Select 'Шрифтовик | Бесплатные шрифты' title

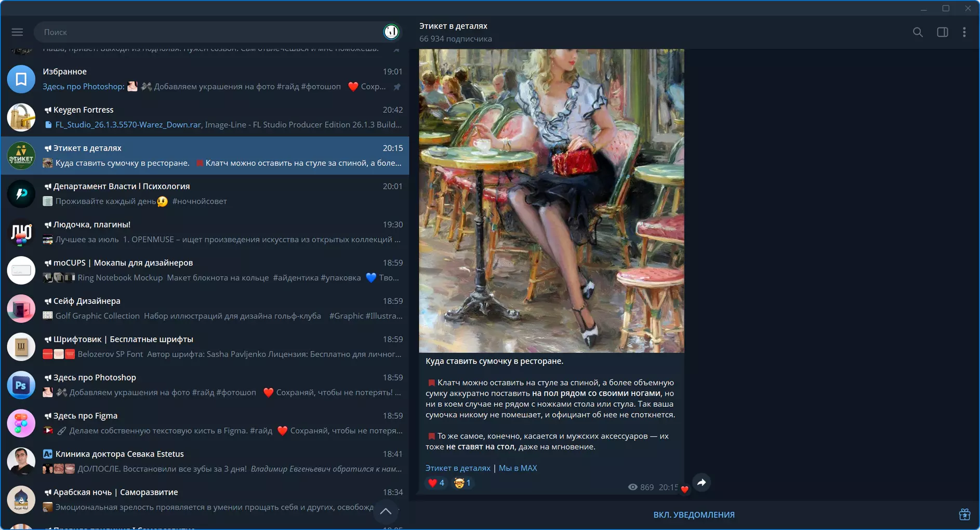(x=123, y=339)
